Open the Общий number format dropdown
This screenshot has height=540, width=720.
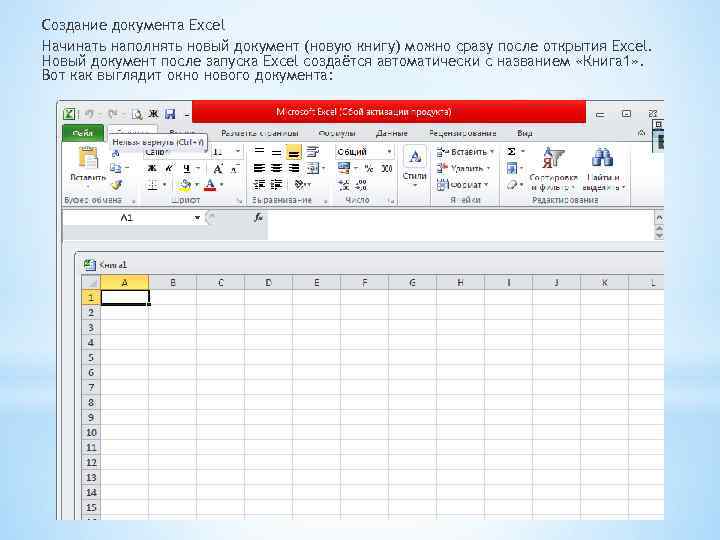pyautogui.click(x=389, y=152)
